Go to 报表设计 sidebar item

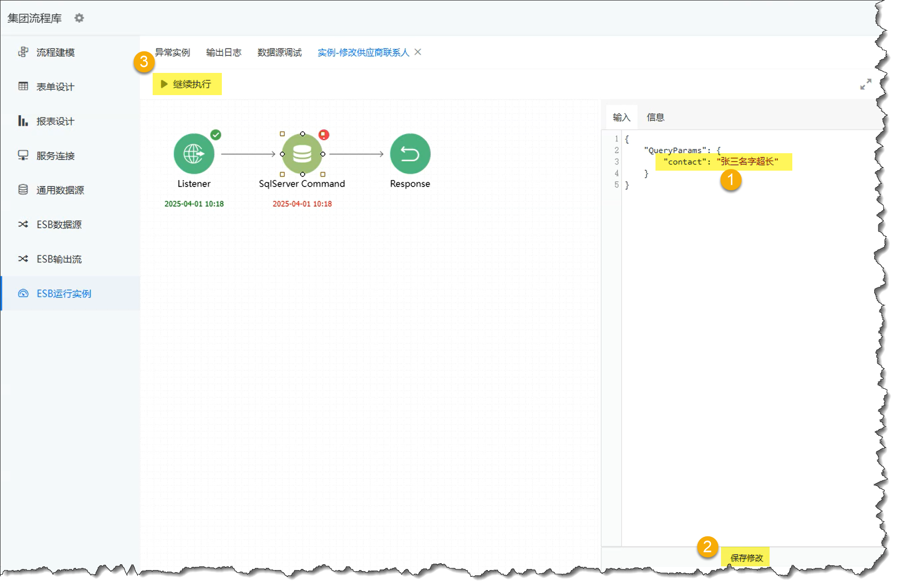(55, 122)
